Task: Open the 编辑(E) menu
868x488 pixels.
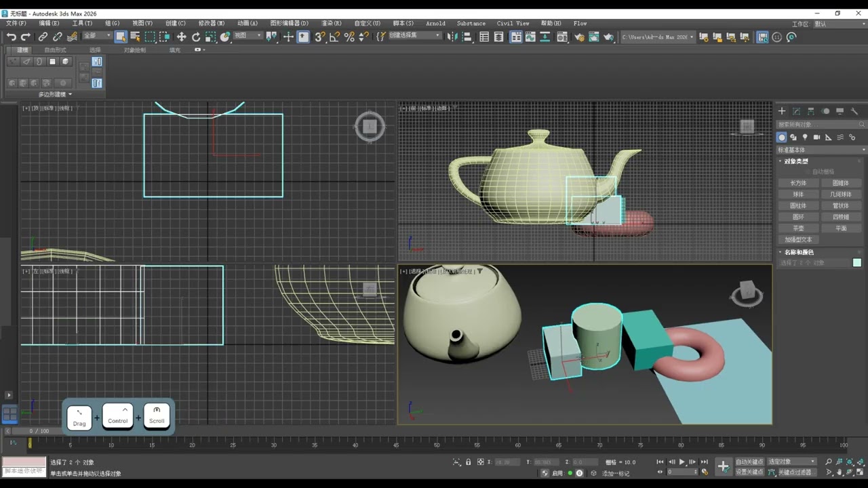Action: (x=49, y=23)
